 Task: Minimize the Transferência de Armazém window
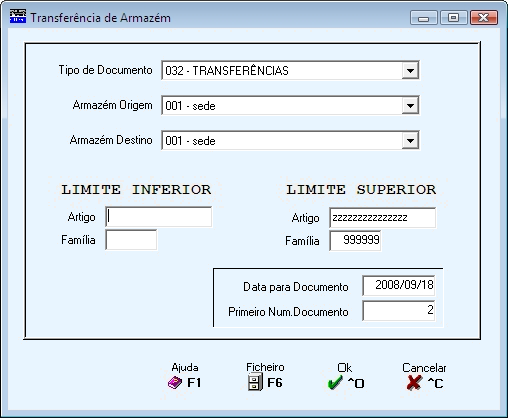(x=423, y=17)
